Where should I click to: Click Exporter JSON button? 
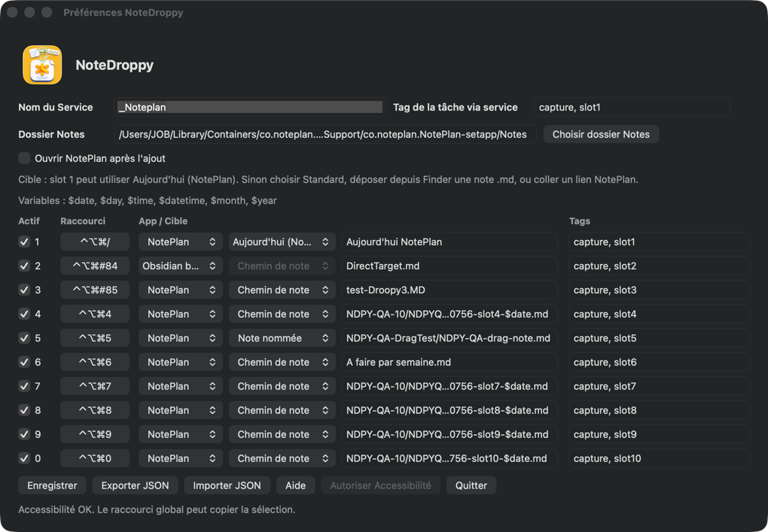pyautogui.click(x=136, y=485)
